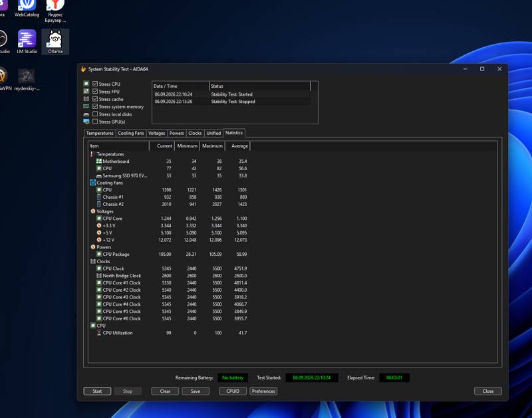
Task: Start the stability test
Action: (97, 391)
